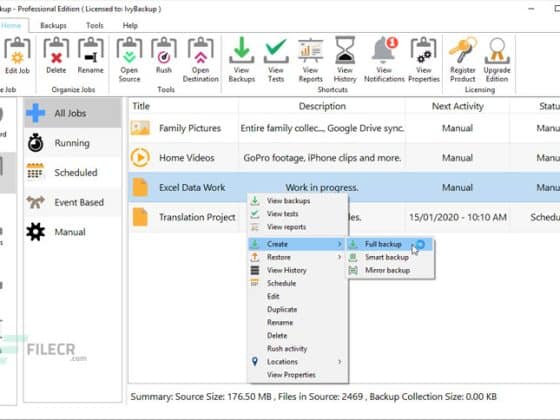Image resolution: width=560 pixels, height=420 pixels.
Task: Choose View Properties in context menu
Action: click(x=298, y=375)
